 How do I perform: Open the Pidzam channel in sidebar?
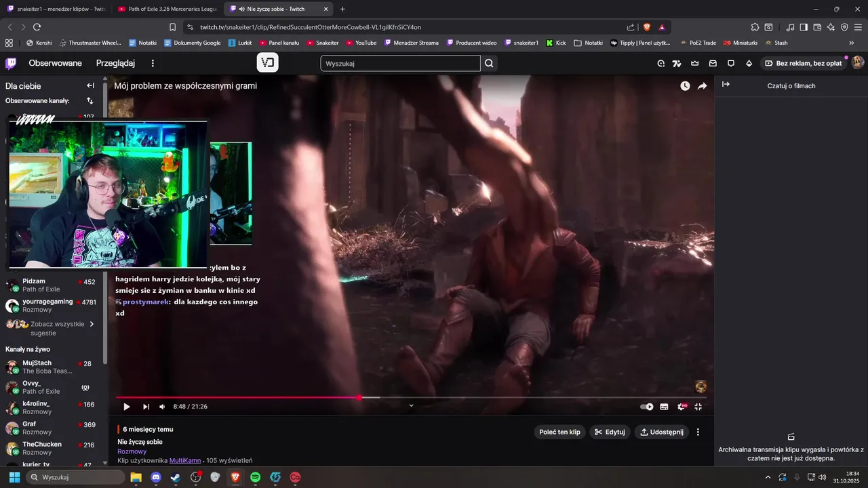coord(51,285)
